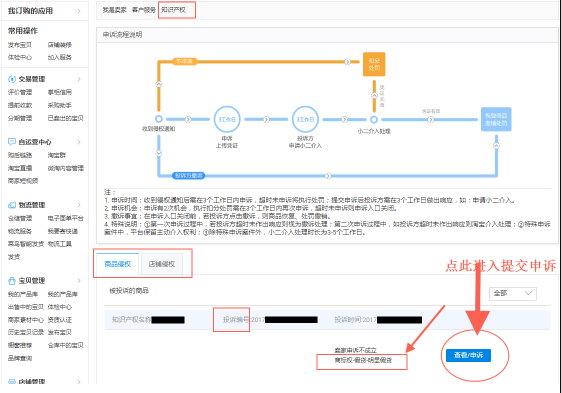
Task: Click the 卖家申诉不成立 status text
Action: (356, 350)
